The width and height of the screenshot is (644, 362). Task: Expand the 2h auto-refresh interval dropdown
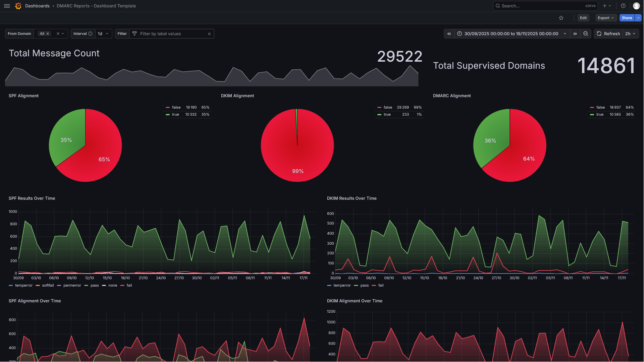[x=631, y=34]
